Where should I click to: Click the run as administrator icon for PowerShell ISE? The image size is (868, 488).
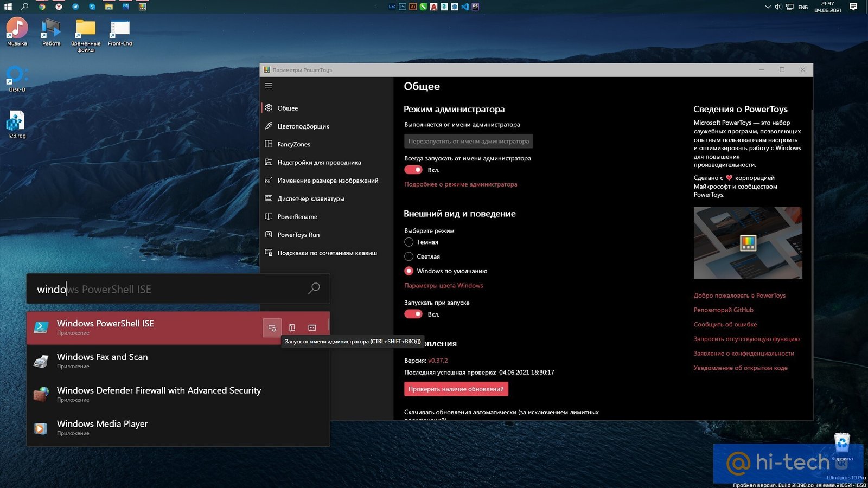click(x=272, y=328)
